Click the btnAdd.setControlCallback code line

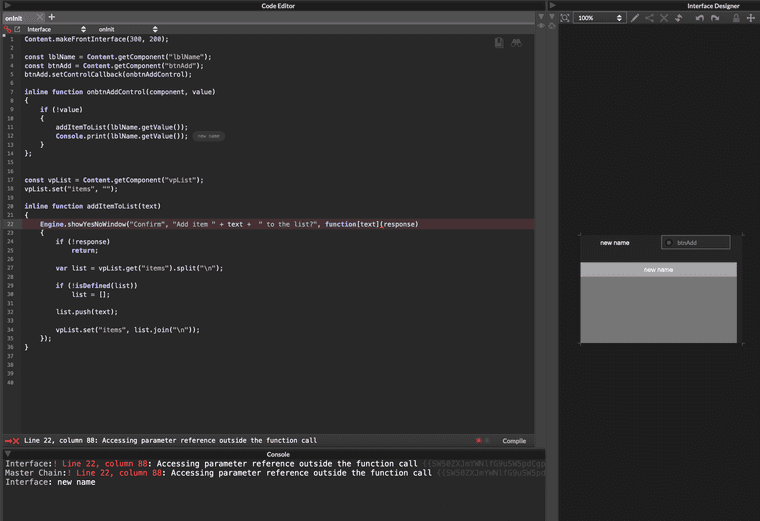(108, 75)
